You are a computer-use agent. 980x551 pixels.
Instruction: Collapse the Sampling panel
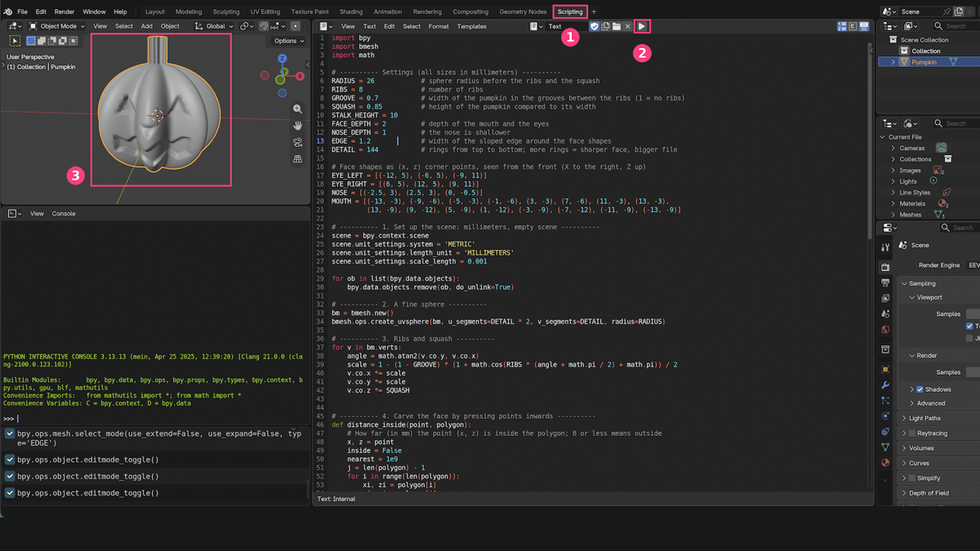click(x=904, y=283)
